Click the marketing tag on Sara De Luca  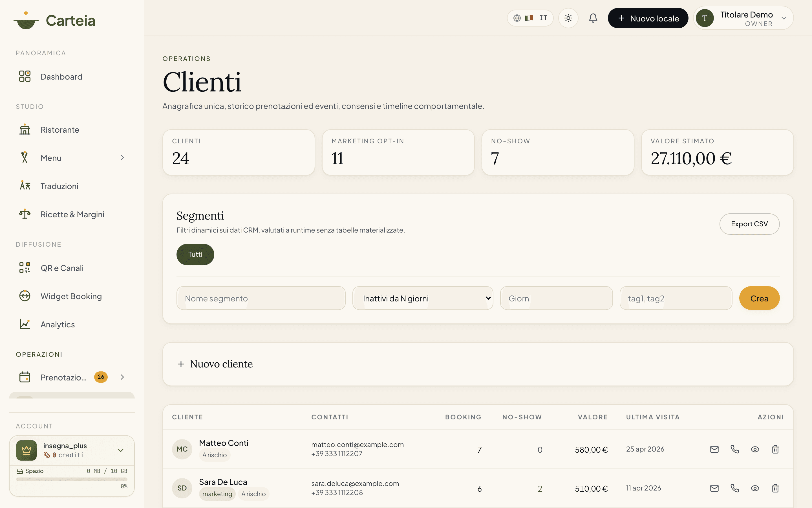click(217, 494)
